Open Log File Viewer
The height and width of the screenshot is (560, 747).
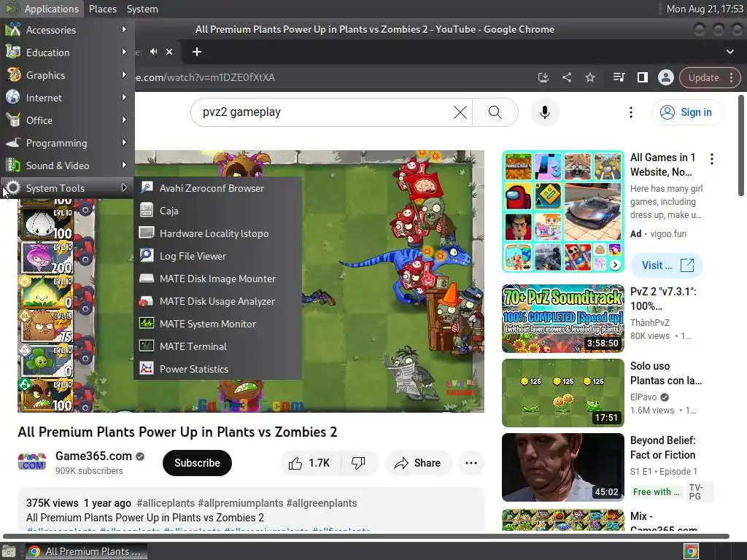[217, 256]
